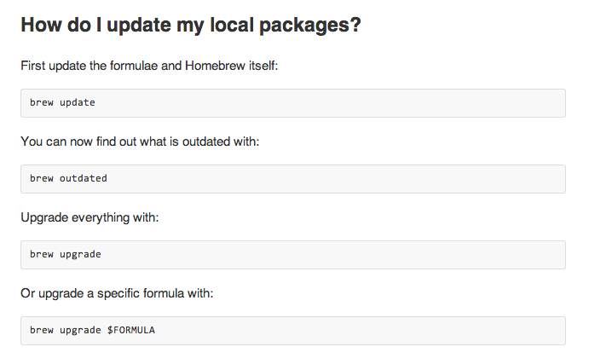The height and width of the screenshot is (364, 589).
Task: Click "upgrade" in the brew upgrade $FORMULA block
Action: point(80,330)
